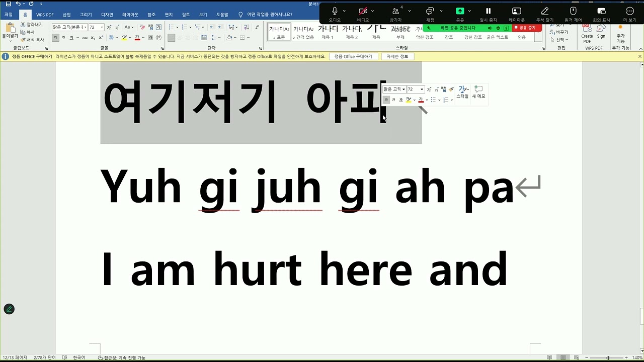644x362 pixels.
Task: Increase font size in the ribbon
Action: [x=109, y=27]
